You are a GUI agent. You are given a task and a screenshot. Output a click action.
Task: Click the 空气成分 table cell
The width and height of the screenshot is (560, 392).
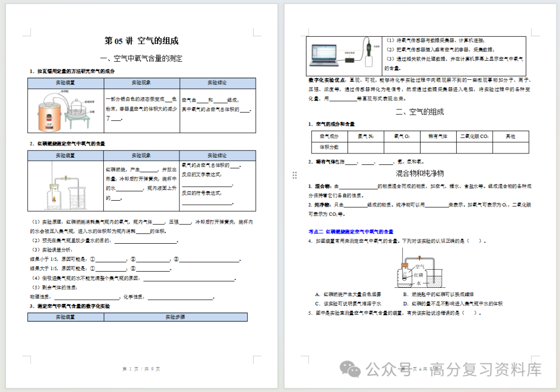click(x=329, y=136)
